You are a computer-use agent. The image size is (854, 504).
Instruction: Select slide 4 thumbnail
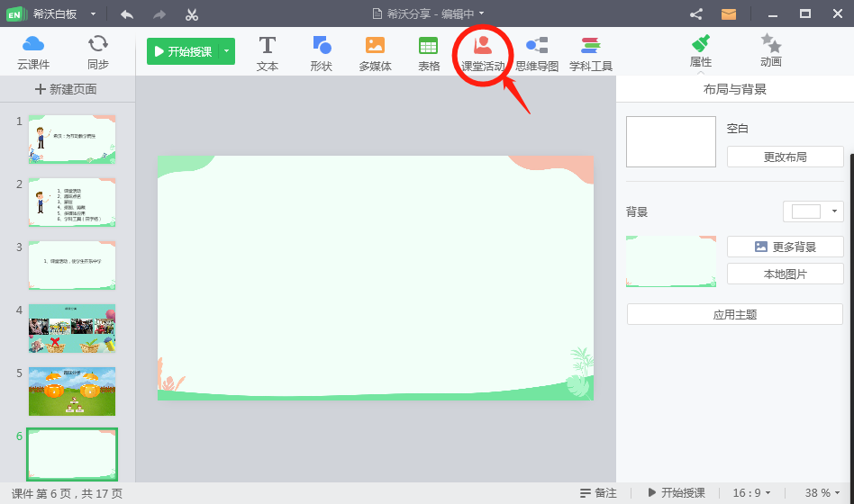tap(72, 328)
